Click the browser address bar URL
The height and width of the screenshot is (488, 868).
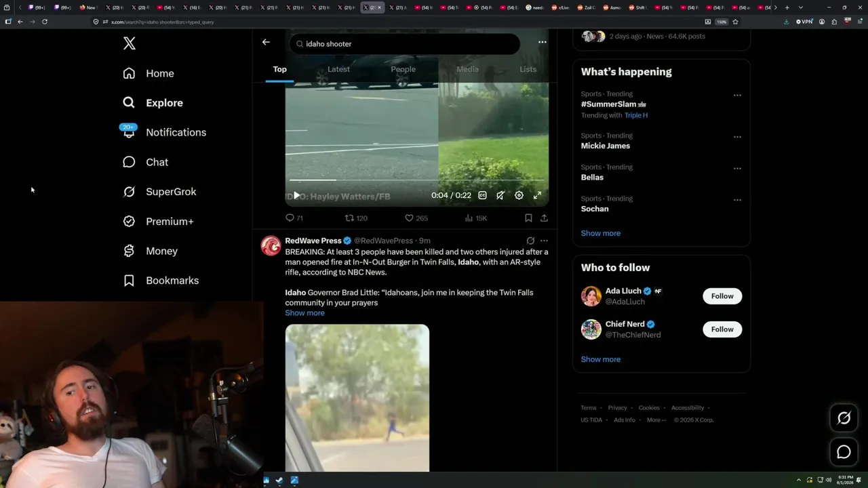pos(163,22)
